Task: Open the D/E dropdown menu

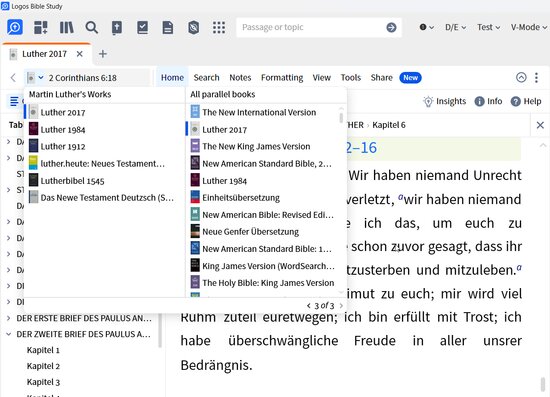Action: [455, 27]
